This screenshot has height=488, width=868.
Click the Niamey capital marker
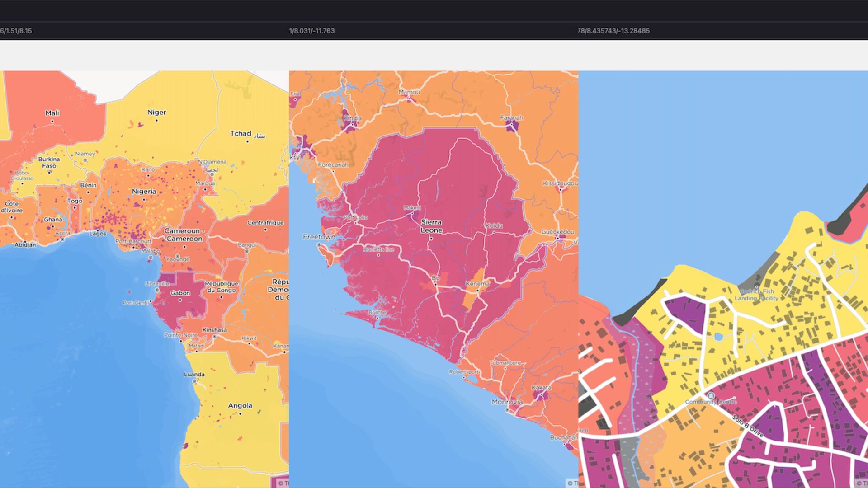coord(85,160)
